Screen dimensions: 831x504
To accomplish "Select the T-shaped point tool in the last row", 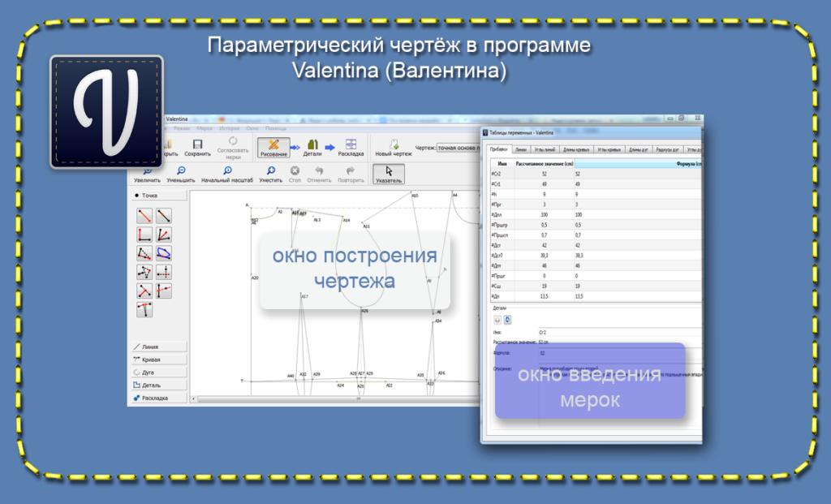I will tap(144, 309).
